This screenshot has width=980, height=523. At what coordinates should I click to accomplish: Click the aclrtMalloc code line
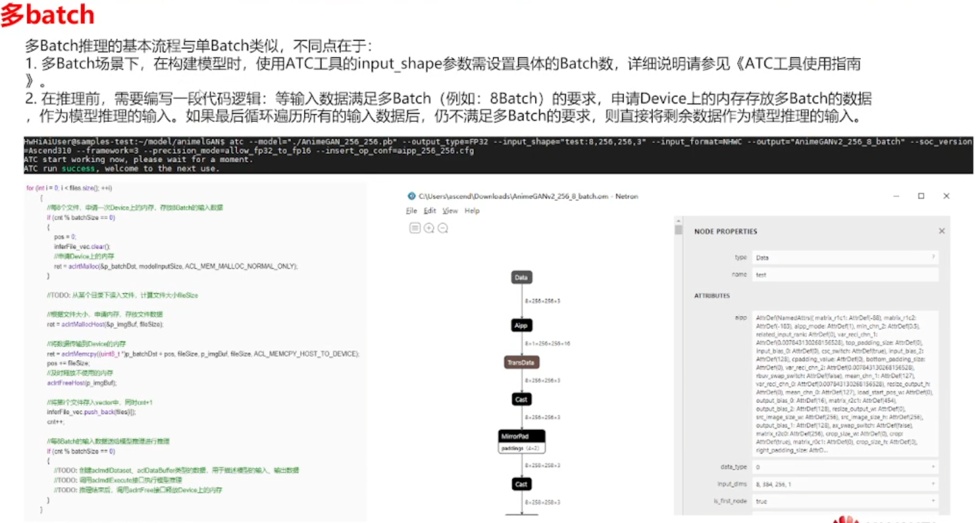(x=176, y=266)
